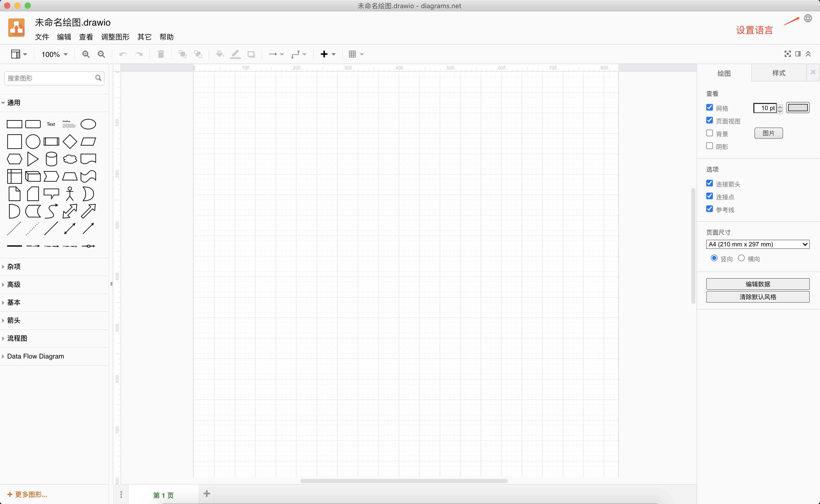Click the fill color icon
820x504 pixels.
click(x=219, y=54)
